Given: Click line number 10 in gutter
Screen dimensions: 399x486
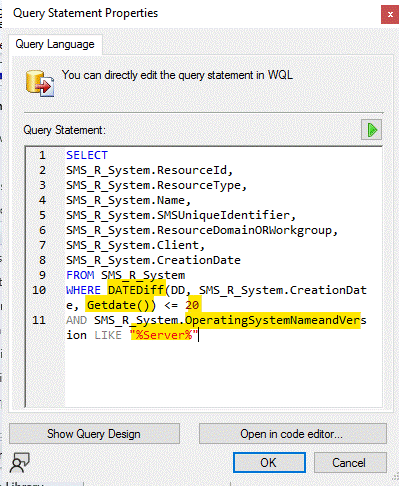Looking at the screenshot, I should coord(39,290).
